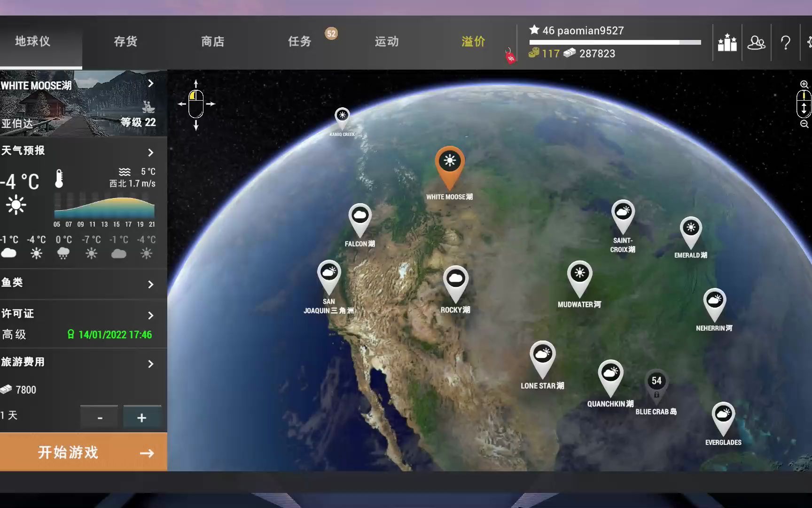This screenshot has width=812, height=508.
Task: Click the start game button
Action: pyautogui.click(x=83, y=452)
